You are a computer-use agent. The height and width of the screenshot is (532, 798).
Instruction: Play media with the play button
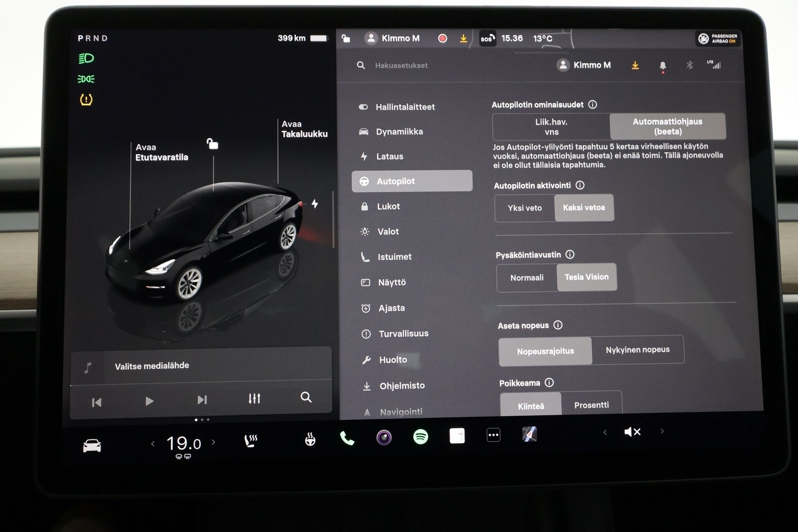(x=149, y=401)
